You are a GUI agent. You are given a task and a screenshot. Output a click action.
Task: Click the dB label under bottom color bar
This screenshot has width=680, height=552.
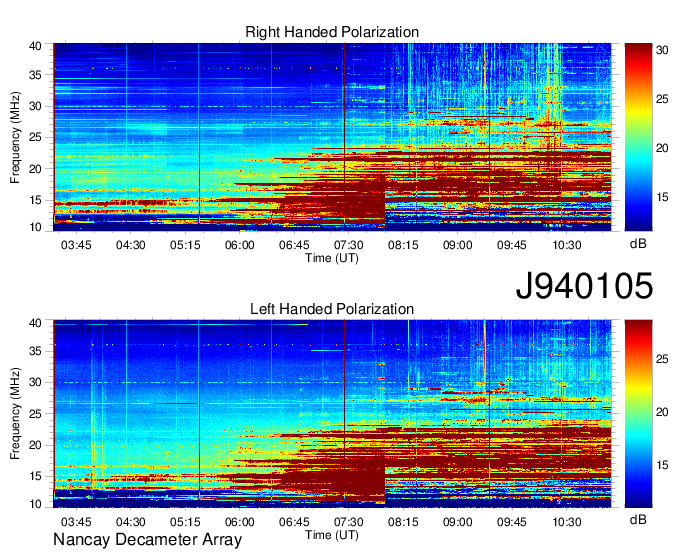638,519
